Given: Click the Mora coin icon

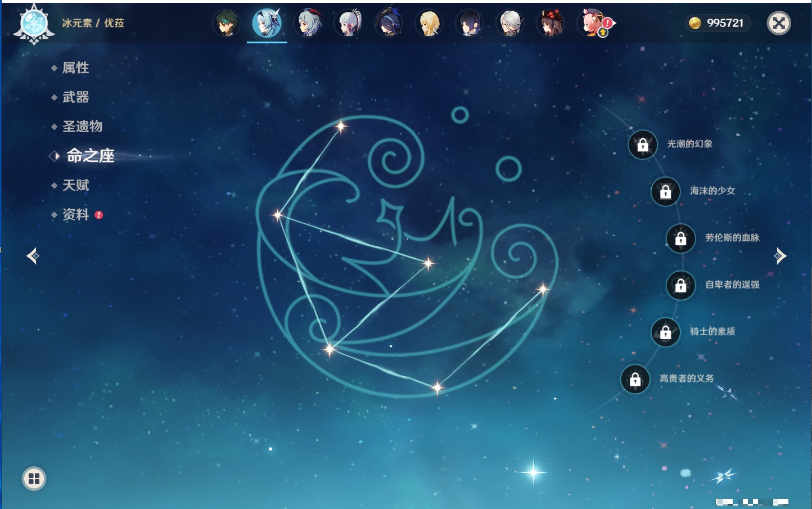Looking at the screenshot, I should pyautogui.click(x=695, y=23).
